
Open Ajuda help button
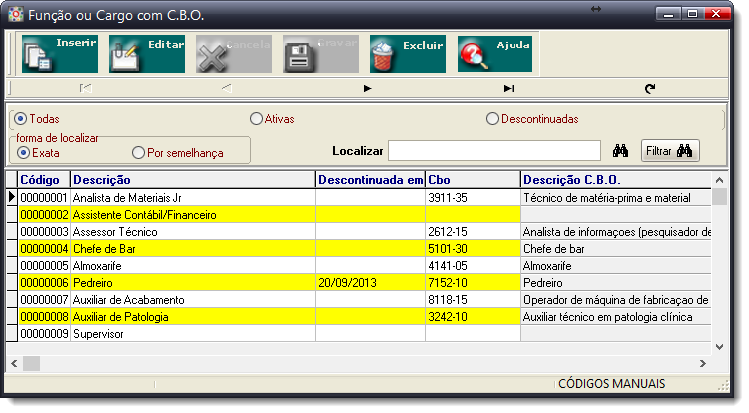495,54
